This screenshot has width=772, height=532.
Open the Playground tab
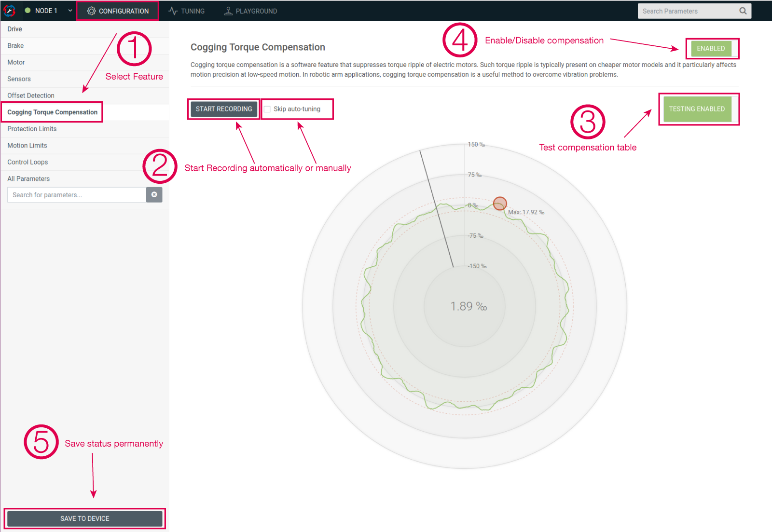tap(256, 11)
